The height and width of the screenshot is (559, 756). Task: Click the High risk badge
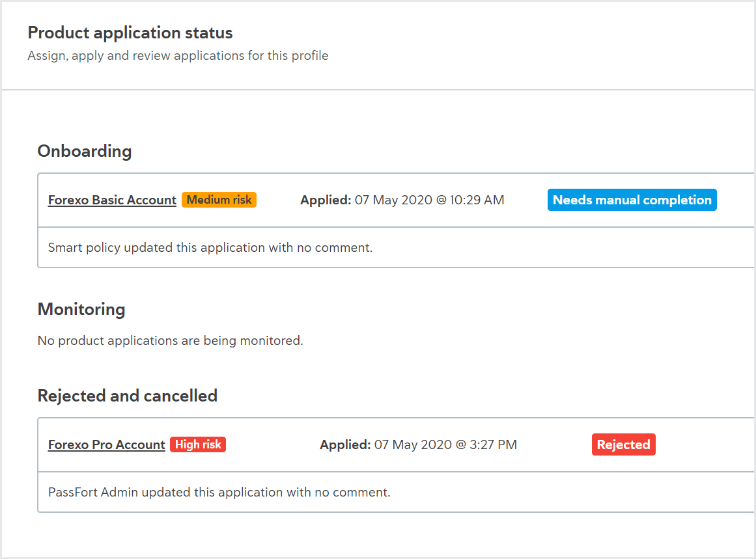(x=198, y=444)
